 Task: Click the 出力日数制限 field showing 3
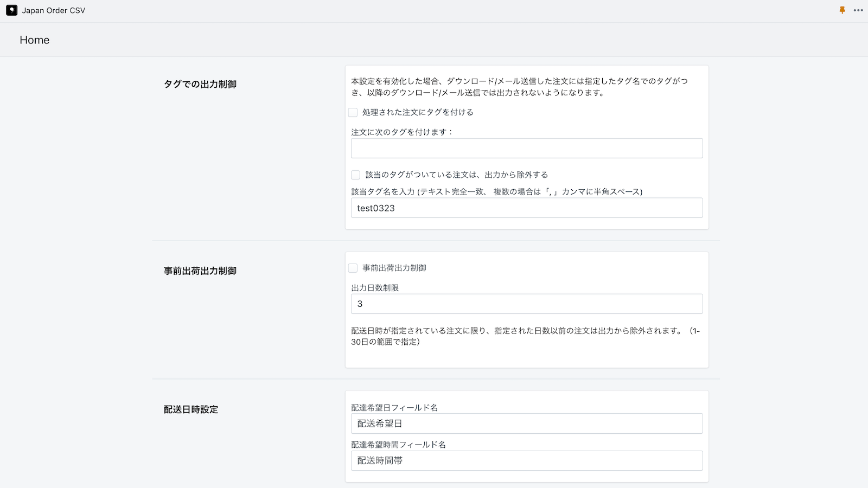tap(526, 304)
